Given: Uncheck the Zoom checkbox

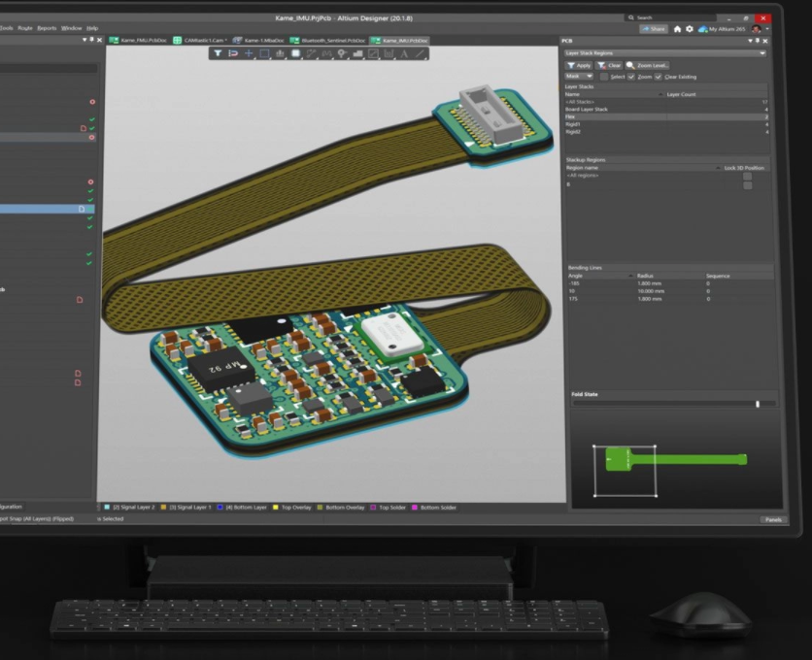Looking at the screenshot, I should point(630,77).
